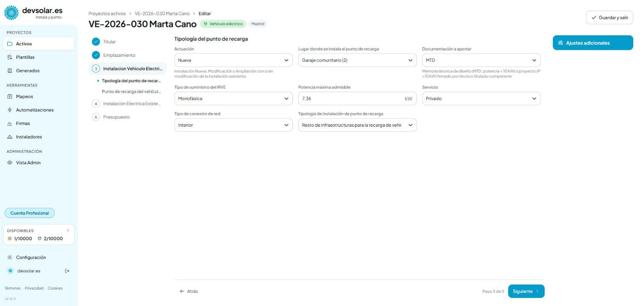Click the sliders icon in Ajustes adicionales
The image size is (644, 306).
point(561,43)
